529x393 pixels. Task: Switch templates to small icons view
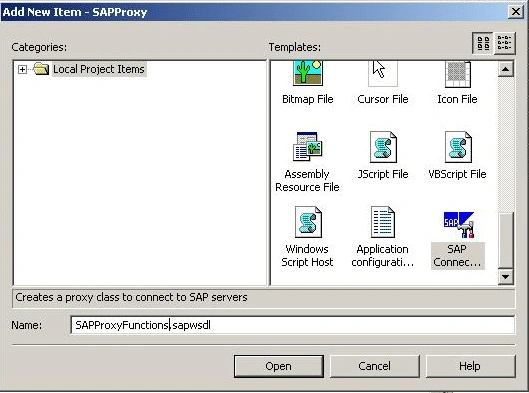click(x=504, y=43)
